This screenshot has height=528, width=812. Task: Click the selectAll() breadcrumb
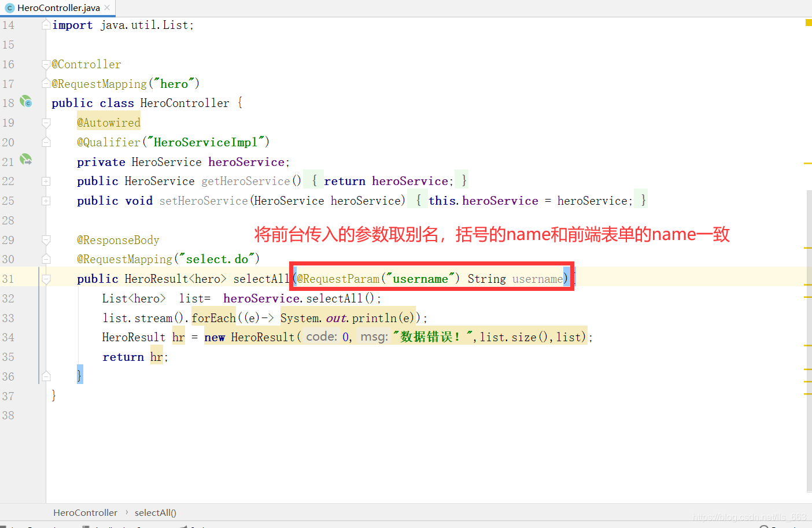(156, 512)
